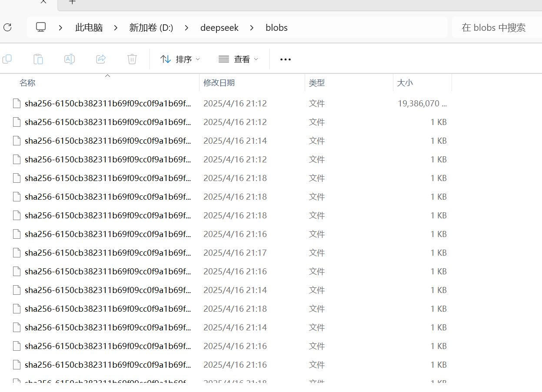Select the sha256 file modified at 21:17
This screenshot has height=392, width=542.
pos(108,253)
